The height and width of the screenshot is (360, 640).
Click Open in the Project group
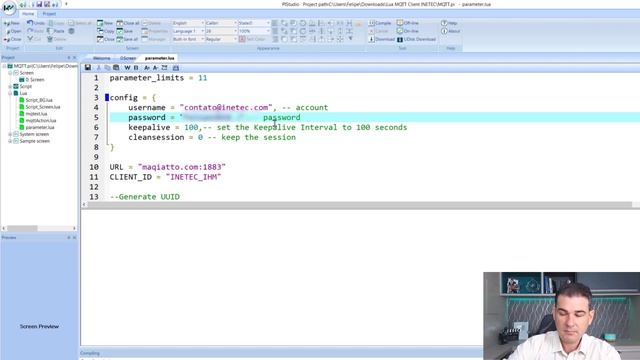point(13,31)
